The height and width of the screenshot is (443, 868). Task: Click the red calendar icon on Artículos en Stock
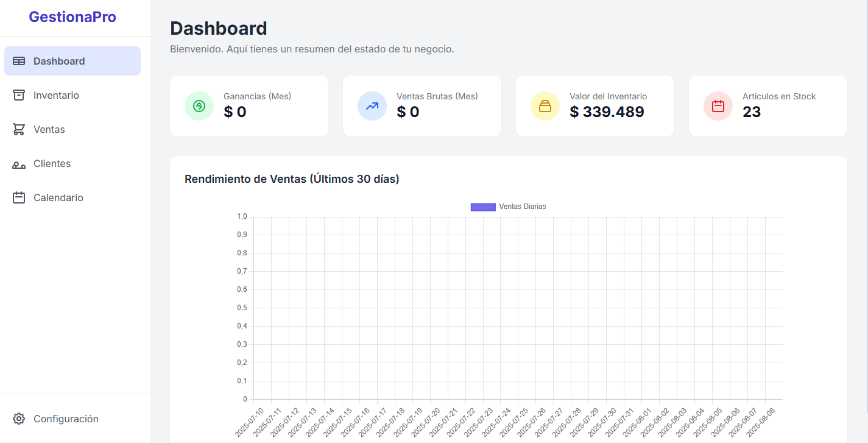(718, 105)
